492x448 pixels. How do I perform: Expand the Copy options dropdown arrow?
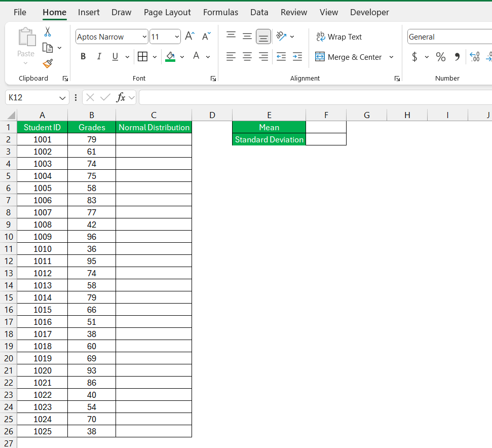click(x=60, y=48)
